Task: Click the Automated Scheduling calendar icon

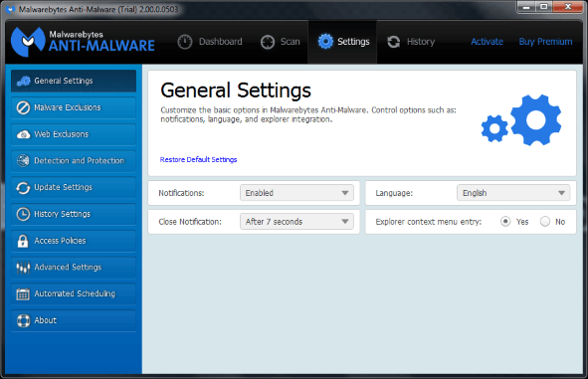Action: point(23,294)
